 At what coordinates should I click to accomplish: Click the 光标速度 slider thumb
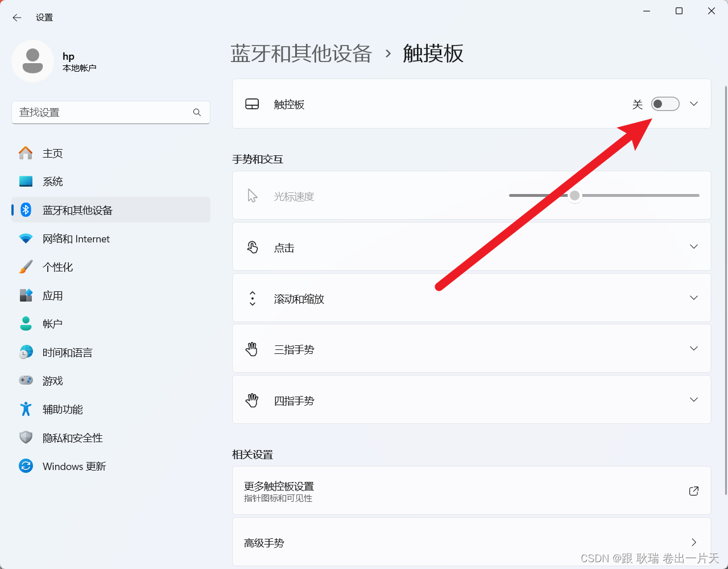[575, 195]
